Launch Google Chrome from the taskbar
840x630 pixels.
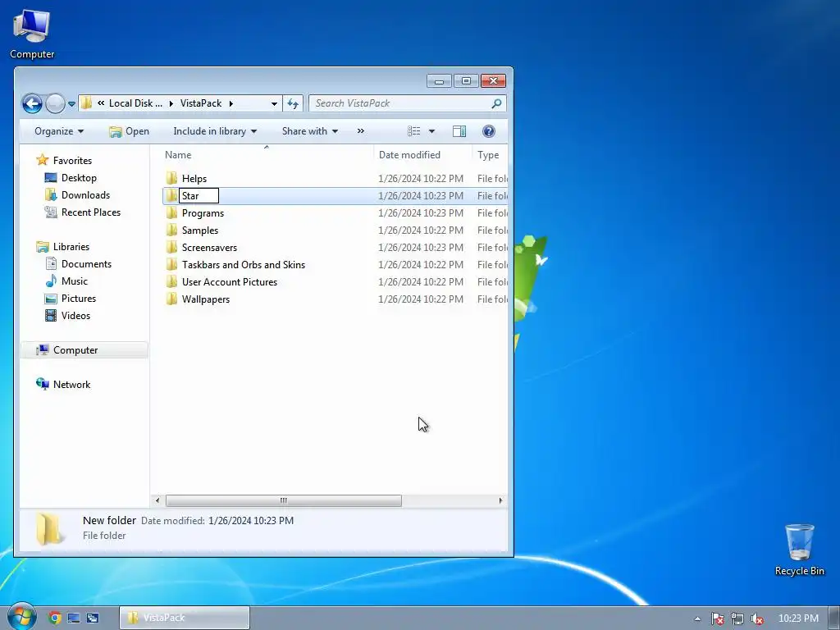pos(55,618)
